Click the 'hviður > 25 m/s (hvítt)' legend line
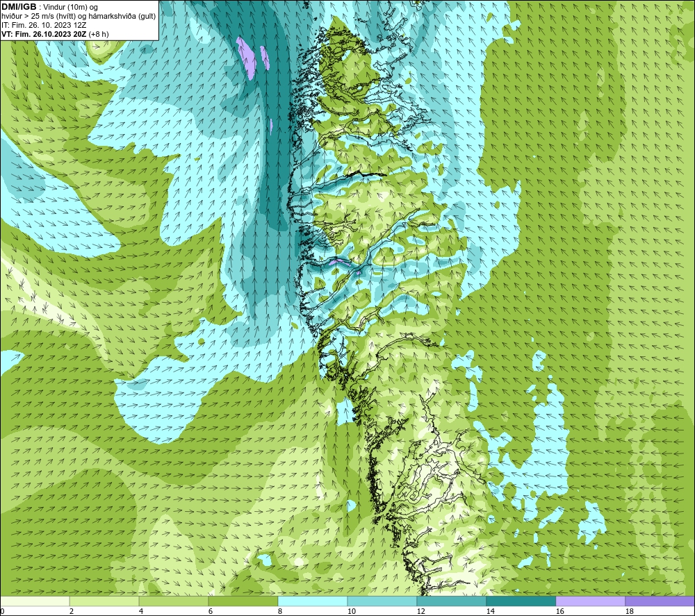 click(79, 17)
